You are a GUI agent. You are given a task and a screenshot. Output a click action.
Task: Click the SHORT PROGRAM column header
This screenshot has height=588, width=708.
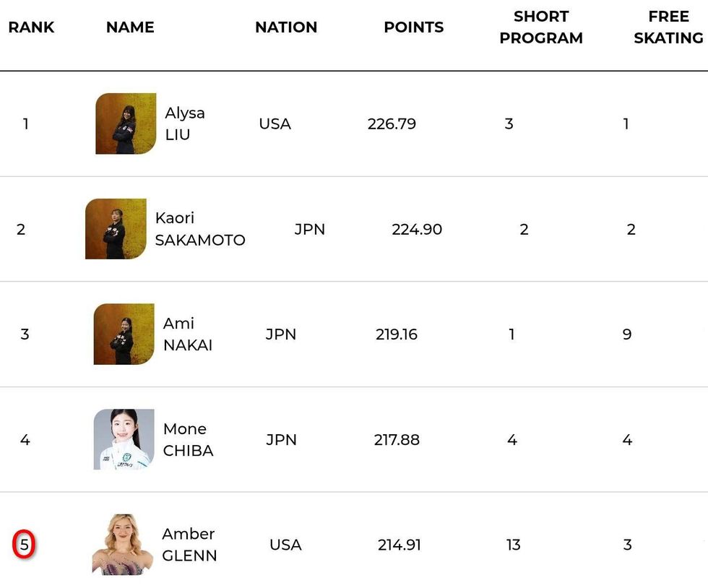[541, 27]
